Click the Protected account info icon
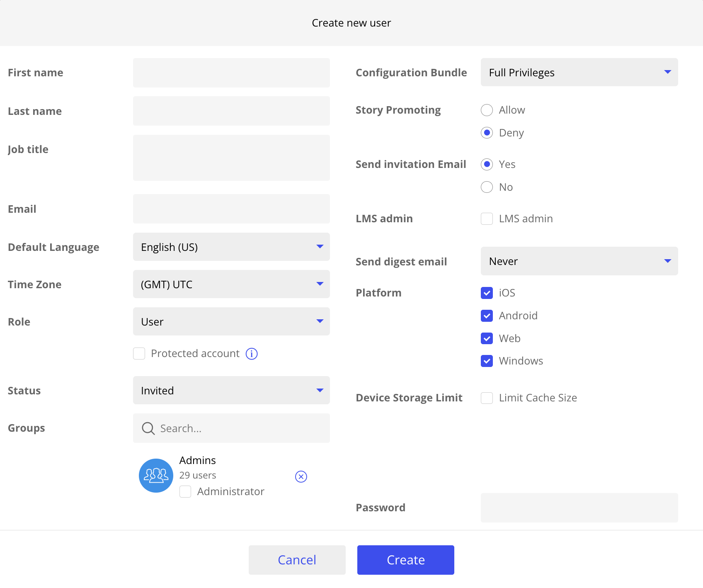Screen dimensions: 703x588 click(x=252, y=354)
